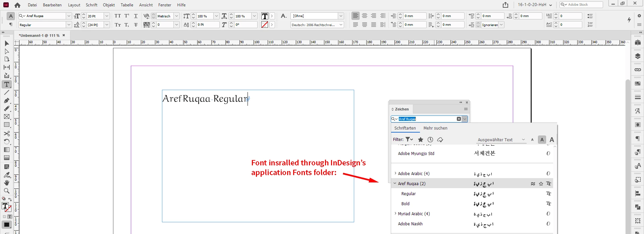Open the Fenster menu
The image size is (644, 234).
coord(165,5)
